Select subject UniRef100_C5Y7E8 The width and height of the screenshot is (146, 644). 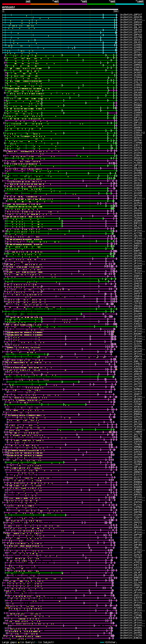pyautogui.click(x=131, y=304)
